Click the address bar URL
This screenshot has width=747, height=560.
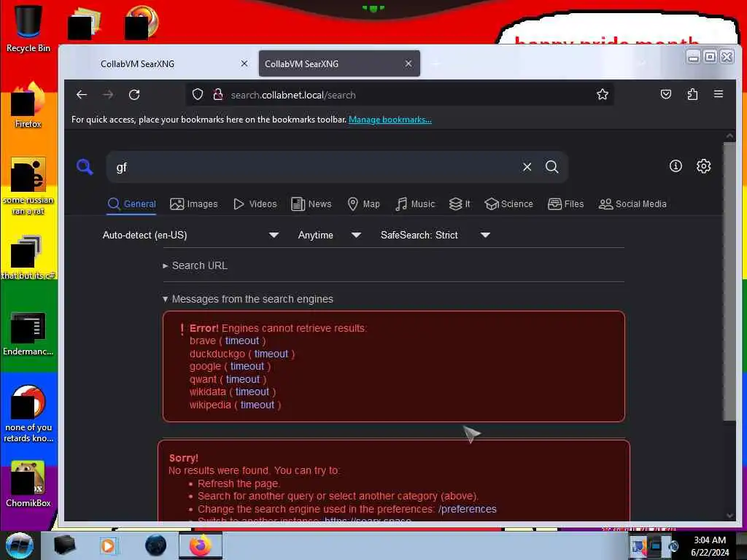[293, 95]
